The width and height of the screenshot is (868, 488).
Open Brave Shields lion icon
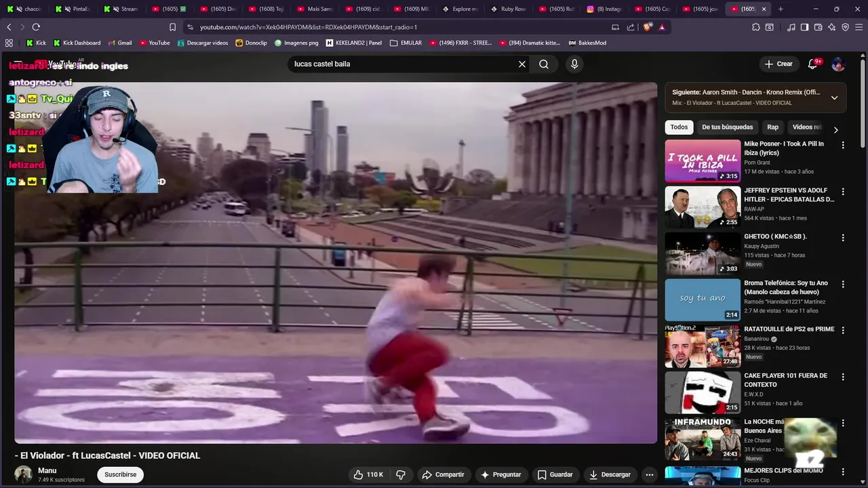point(648,27)
